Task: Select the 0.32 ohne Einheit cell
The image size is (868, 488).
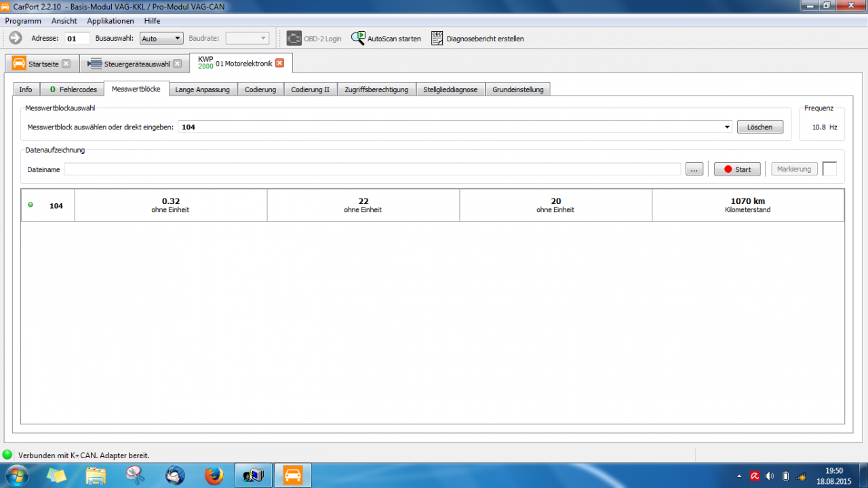Action: pos(170,205)
